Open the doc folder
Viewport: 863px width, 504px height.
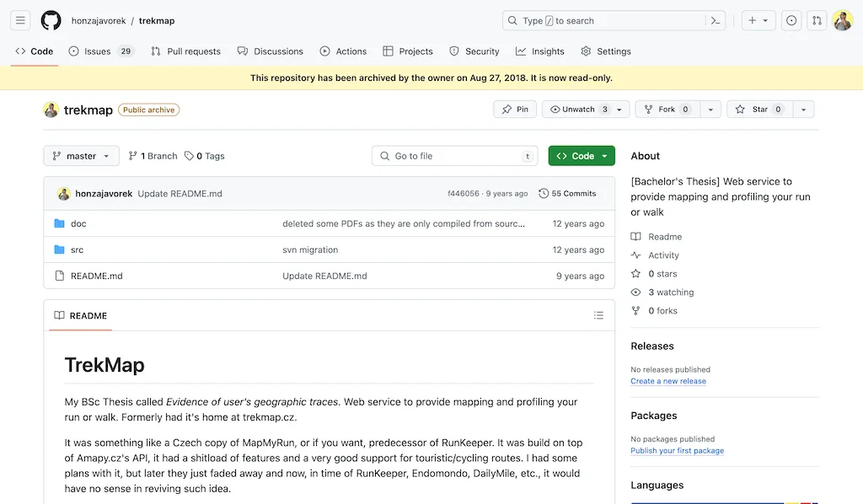[78, 223]
